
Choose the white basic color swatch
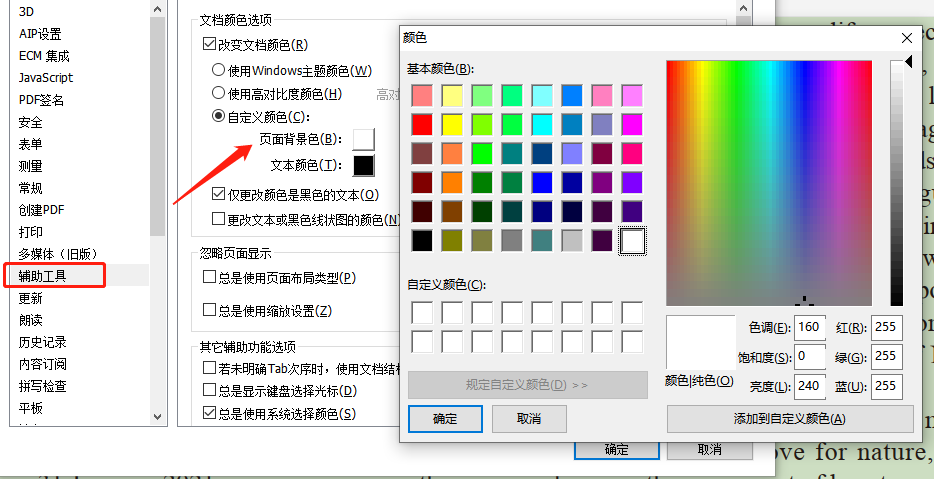click(x=632, y=241)
